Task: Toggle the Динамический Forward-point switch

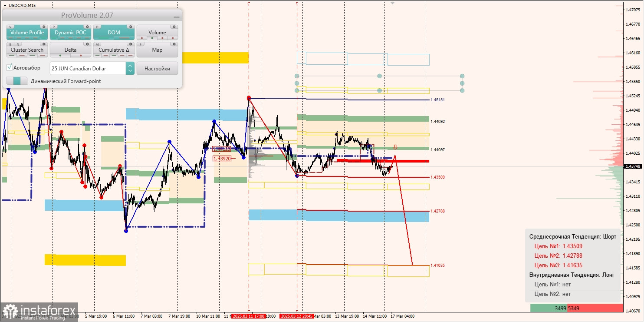Action: (16, 81)
